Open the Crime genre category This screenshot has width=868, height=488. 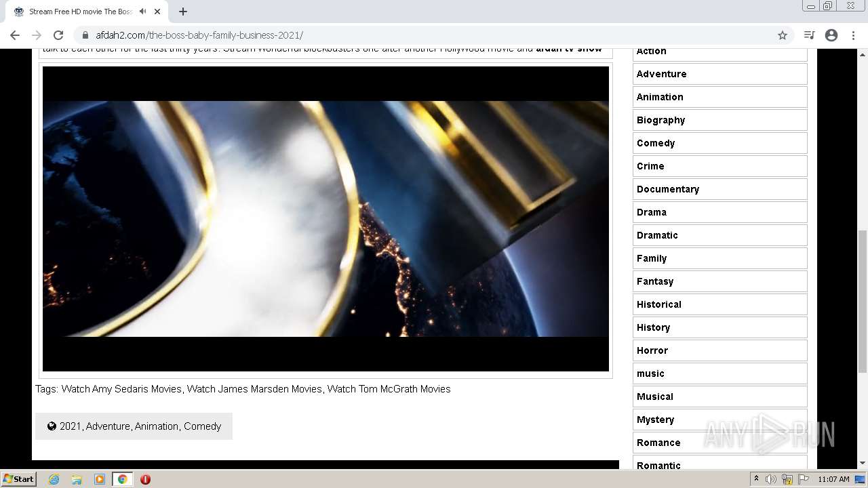point(720,166)
